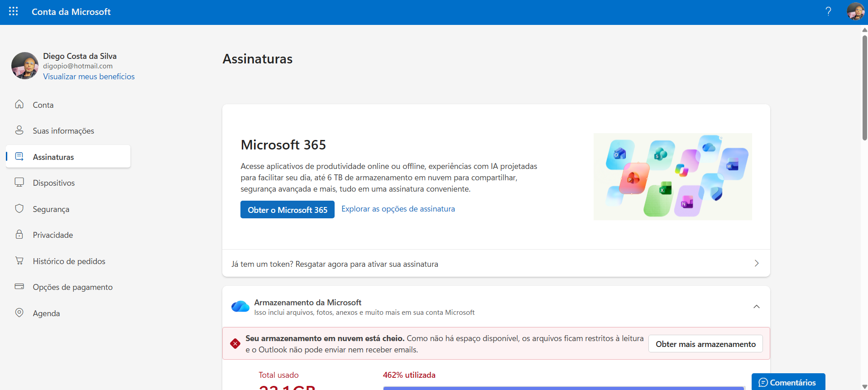Click the Privacidade lock icon

19,235
